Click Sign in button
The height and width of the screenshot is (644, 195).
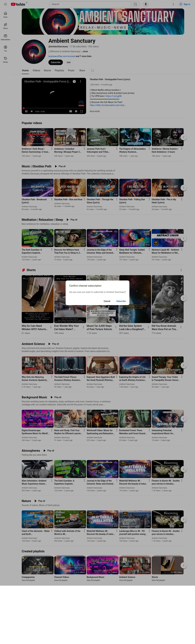[x=185, y=4]
